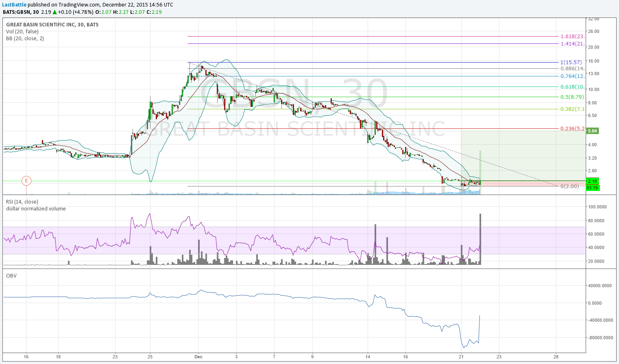Click the 1.414 Fibonacci level label
Viewport: 619px width, 364px height.
tap(573, 44)
